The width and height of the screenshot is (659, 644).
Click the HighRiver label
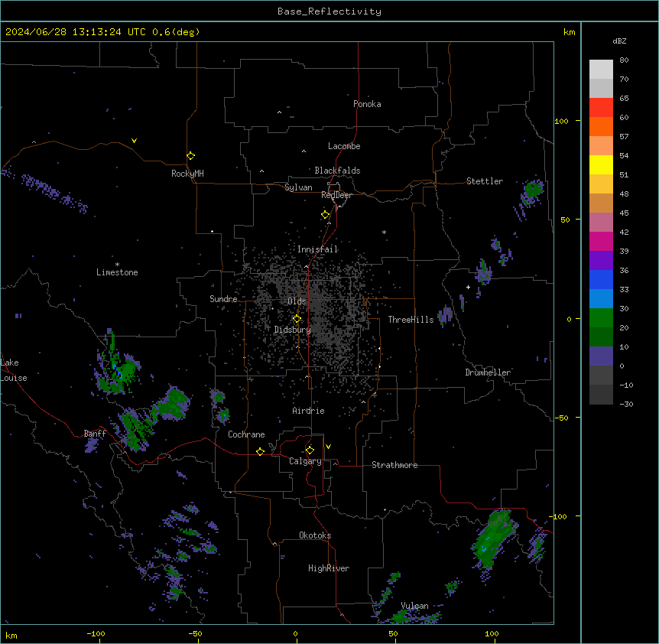tap(329, 568)
